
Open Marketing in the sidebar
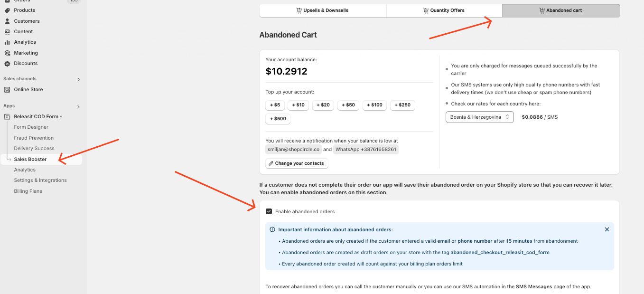pyautogui.click(x=26, y=53)
